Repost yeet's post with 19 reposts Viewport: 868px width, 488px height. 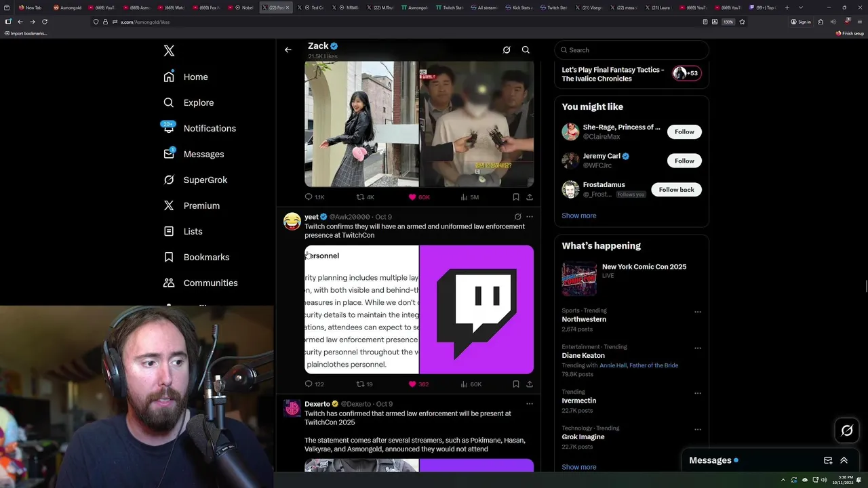click(x=365, y=384)
